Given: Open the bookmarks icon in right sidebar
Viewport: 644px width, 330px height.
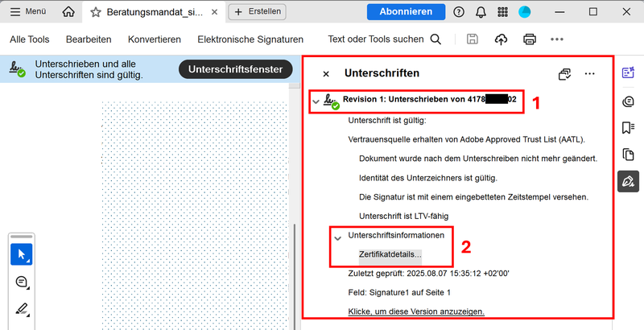Looking at the screenshot, I should (x=628, y=128).
